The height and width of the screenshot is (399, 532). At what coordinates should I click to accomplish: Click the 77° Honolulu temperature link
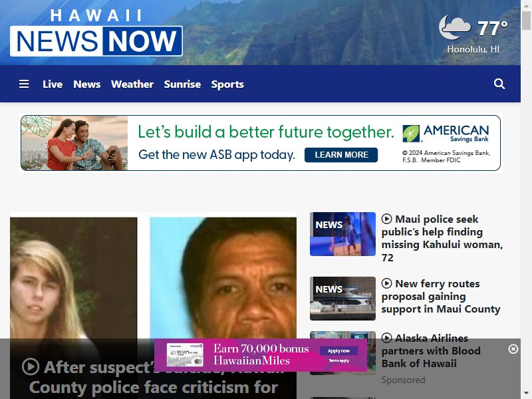[x=492, y=29]
